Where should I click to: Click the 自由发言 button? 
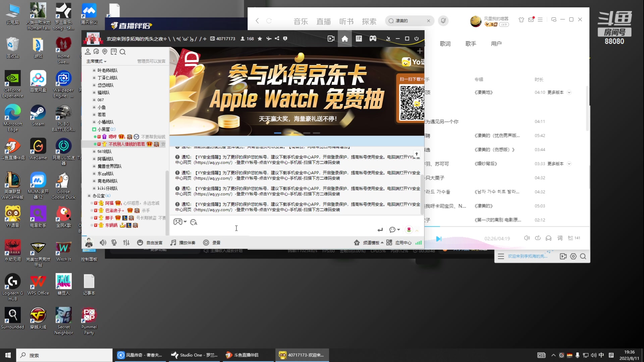[154, 242]
